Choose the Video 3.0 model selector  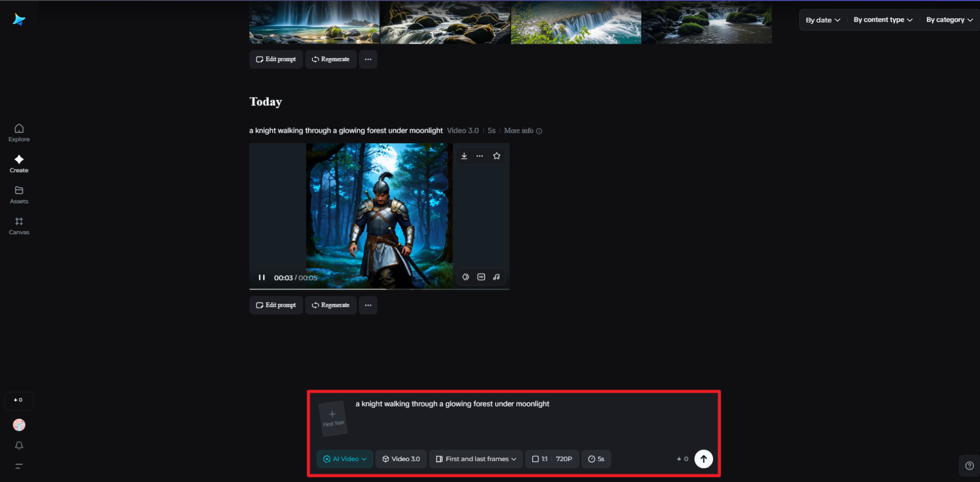[x=401, y=459]
